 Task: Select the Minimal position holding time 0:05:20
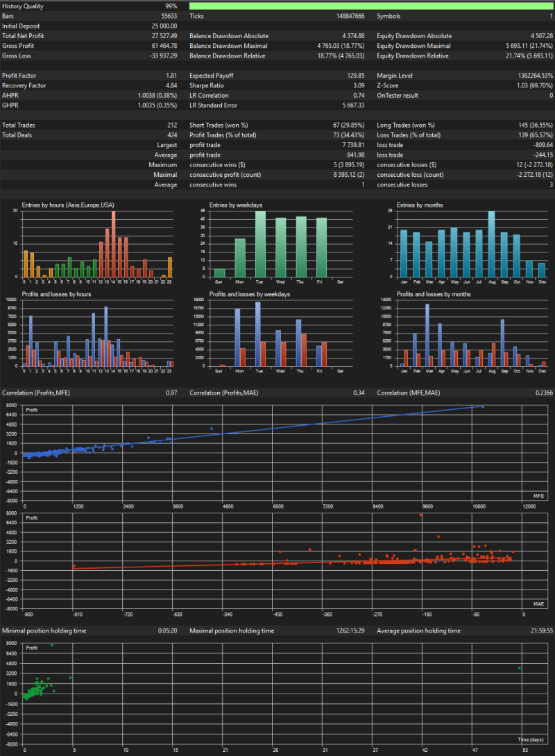tap(168, 630)
